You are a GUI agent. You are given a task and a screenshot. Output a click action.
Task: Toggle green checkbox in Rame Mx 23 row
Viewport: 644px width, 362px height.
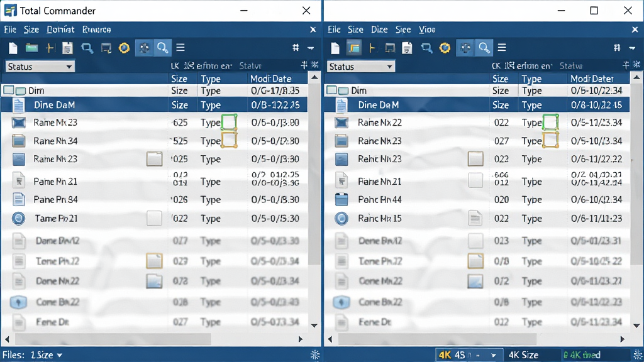click(229, 123)
